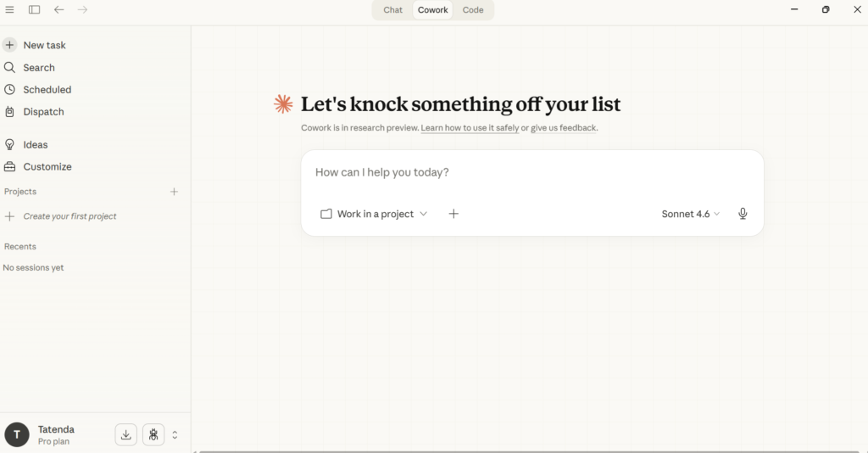The image size is (868, 453).
Task: Expand the Work in a project dropdown
Action: click(x=374, y=214)
